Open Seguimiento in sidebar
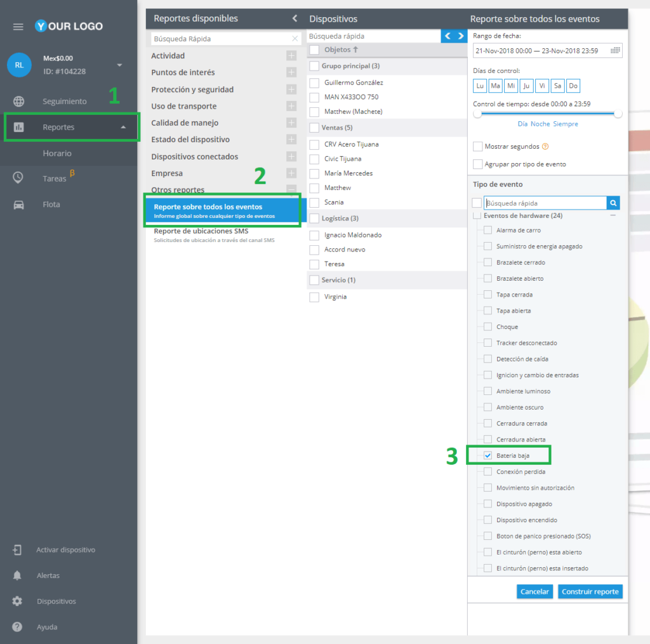650x644 pixels. pos(65,101)
